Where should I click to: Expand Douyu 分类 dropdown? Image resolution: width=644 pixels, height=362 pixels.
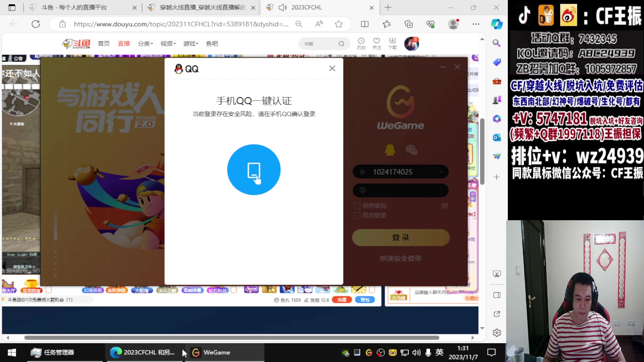(145, 44)
